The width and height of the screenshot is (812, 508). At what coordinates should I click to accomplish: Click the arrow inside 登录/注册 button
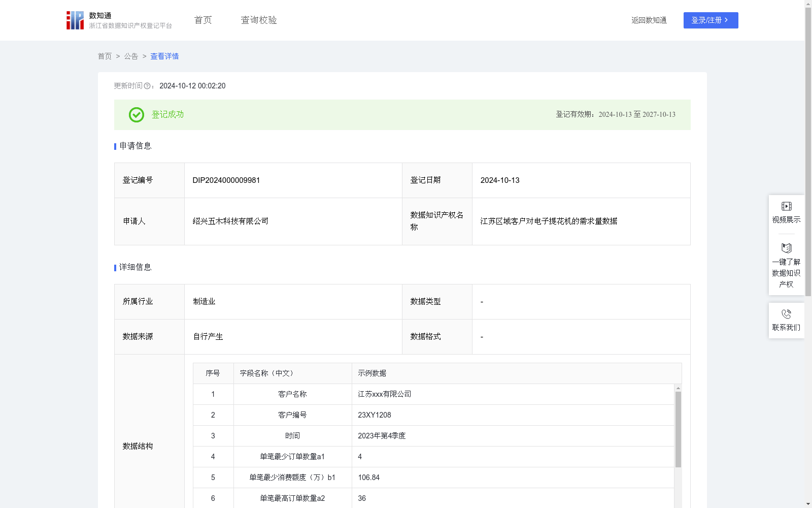727,20
